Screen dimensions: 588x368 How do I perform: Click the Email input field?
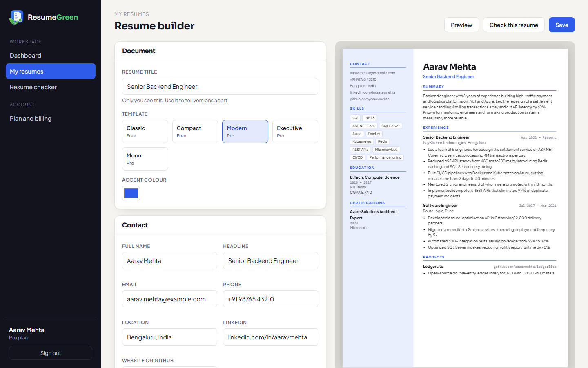pyautogui.click(x=169, y=299)
